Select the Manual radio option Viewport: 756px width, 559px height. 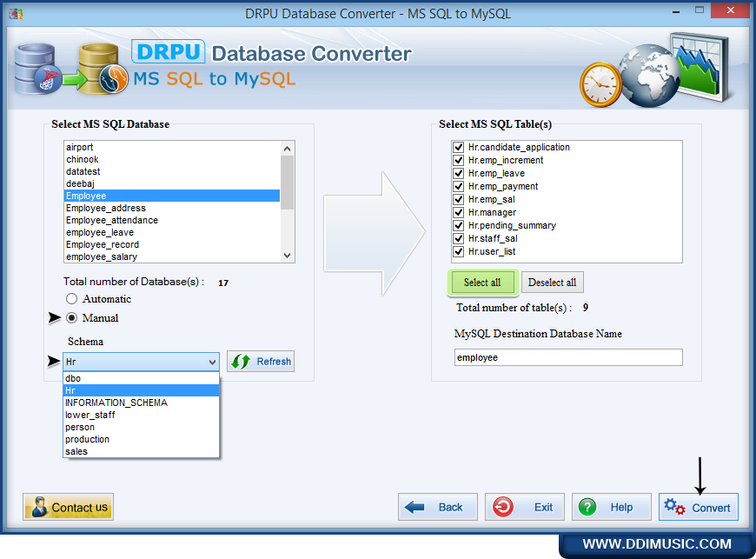coord(71,318)
